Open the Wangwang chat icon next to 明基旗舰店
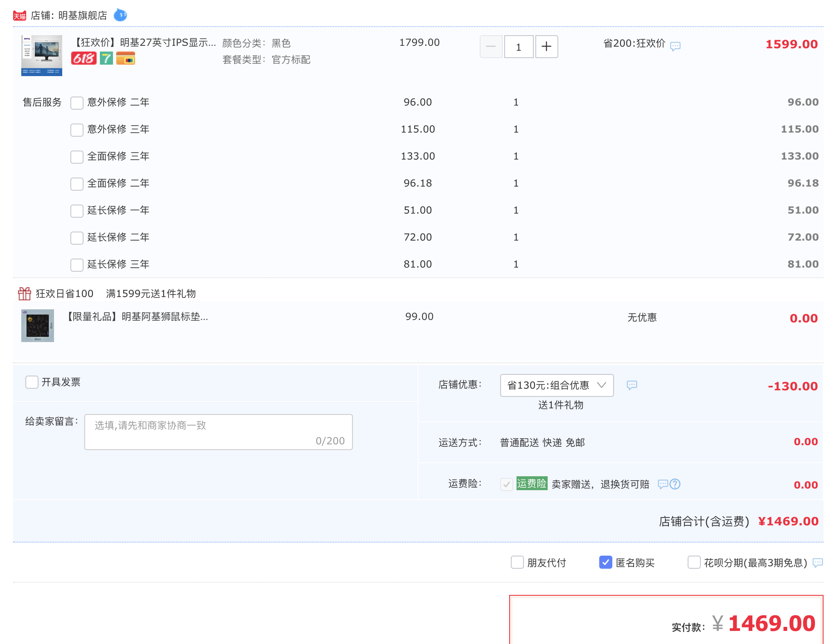Image resolution: width=835 pixels, height=644 pixels. point(120,15)
